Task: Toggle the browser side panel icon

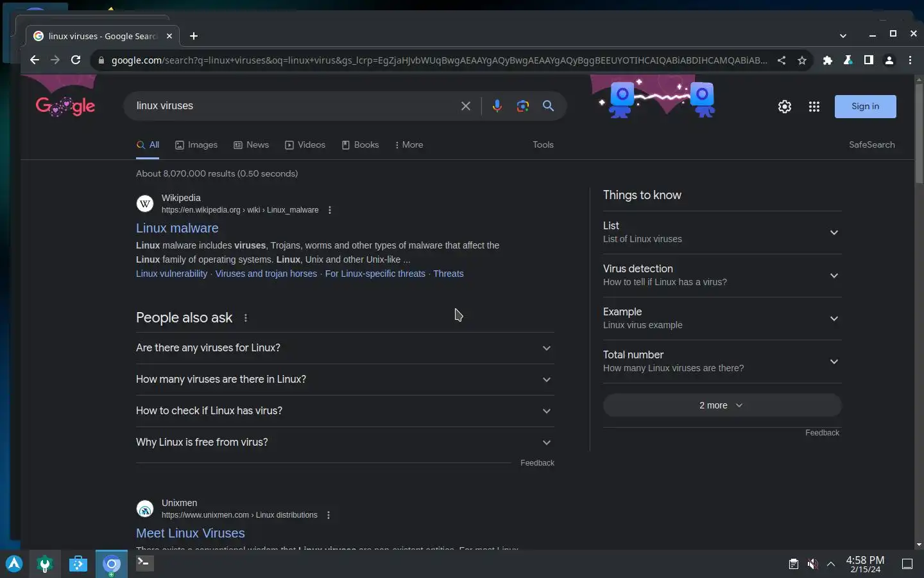Action: [x=868, y=60]
